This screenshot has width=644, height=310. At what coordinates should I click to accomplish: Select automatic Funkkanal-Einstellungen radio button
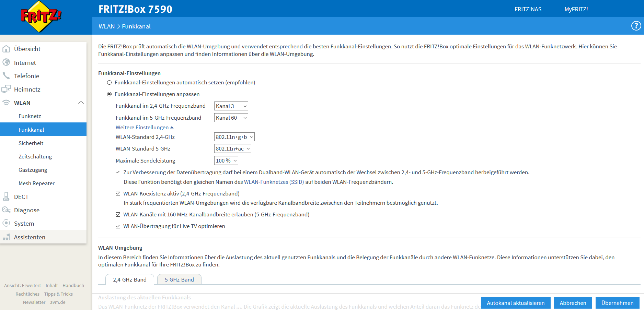click(x=109, y=83)
